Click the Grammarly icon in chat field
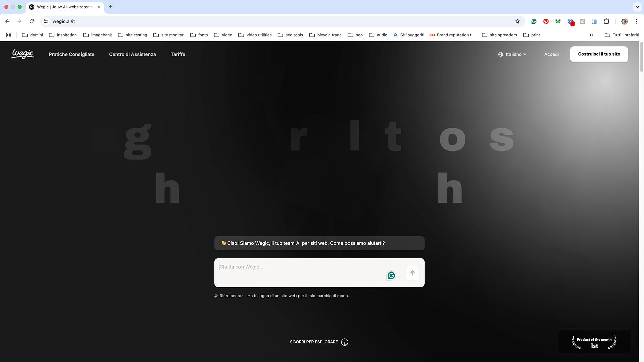The width and height of the screenshot is (644, 362). pyautogui.click(x=391, y=276)
